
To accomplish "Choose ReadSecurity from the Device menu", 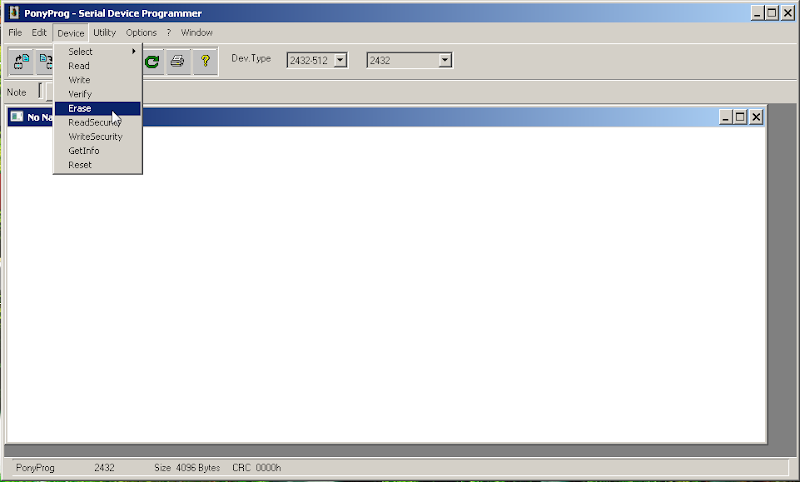I will (97, 122).
